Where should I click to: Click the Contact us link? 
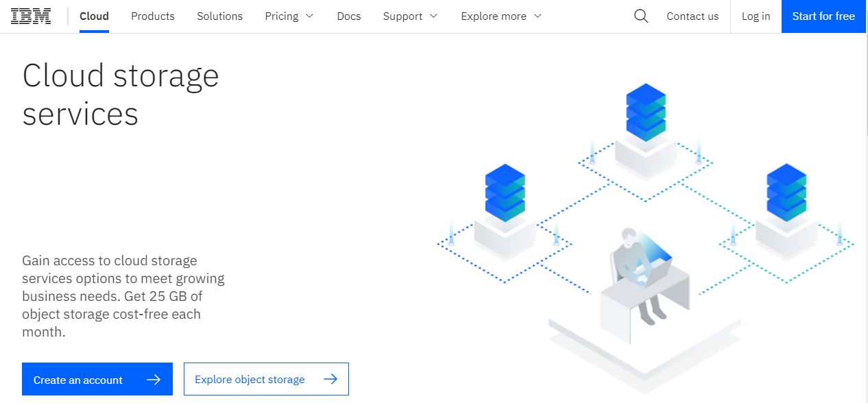tap(692, 16)
